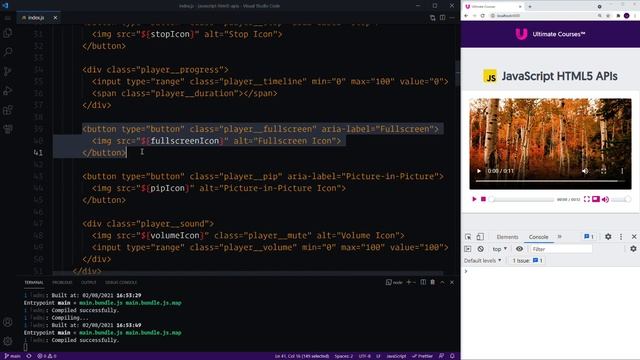
Task: Toggle picture-in-picture with pink icon
Action: pyautogui.click(x=596, y=199)
